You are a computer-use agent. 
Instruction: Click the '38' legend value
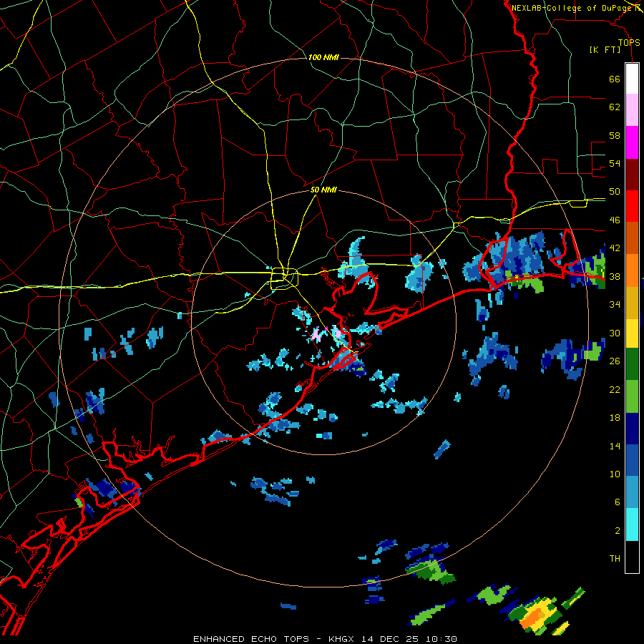pos(615,276)
